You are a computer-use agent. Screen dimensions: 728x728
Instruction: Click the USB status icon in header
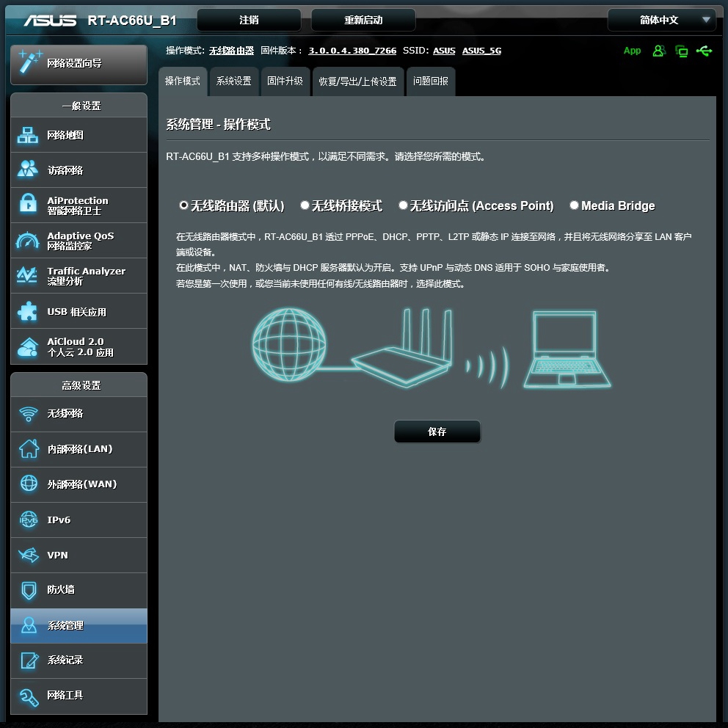704,51
